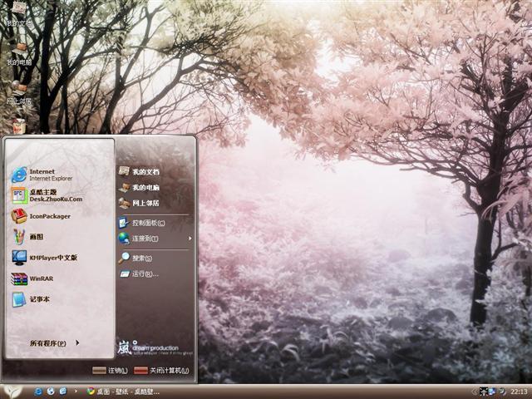This screenshot has height=399, width=532.
Task: Click the network icon in system tray
Action: coord(492,392)
